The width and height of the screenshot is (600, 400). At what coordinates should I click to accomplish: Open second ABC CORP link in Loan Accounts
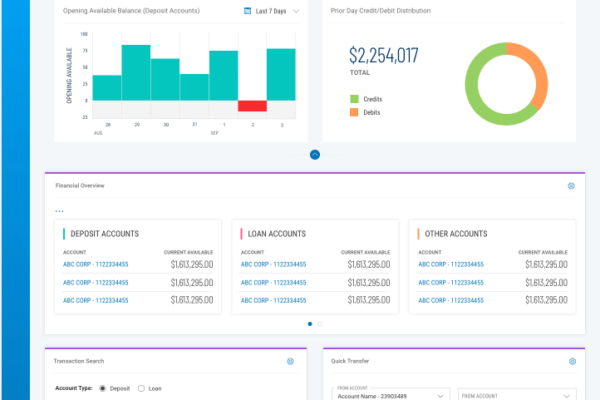273,282
